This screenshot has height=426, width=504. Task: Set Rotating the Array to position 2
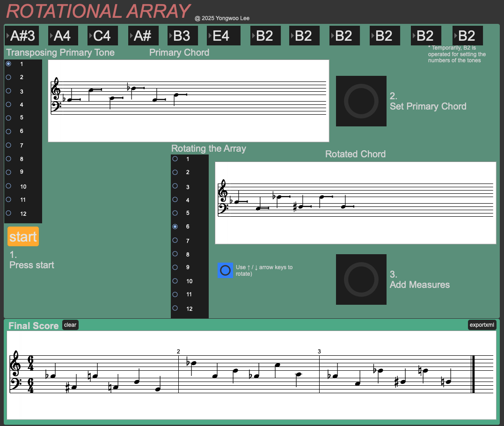[175, 172]
